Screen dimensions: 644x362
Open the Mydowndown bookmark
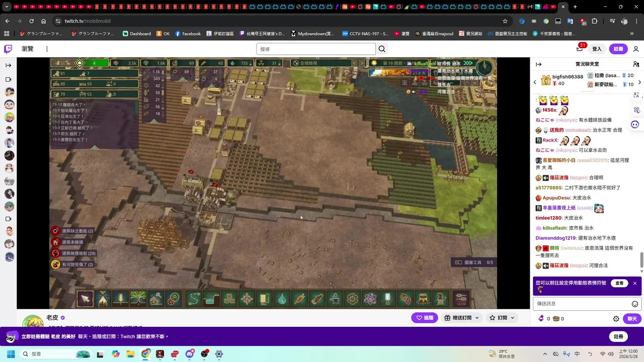point(312,34)
